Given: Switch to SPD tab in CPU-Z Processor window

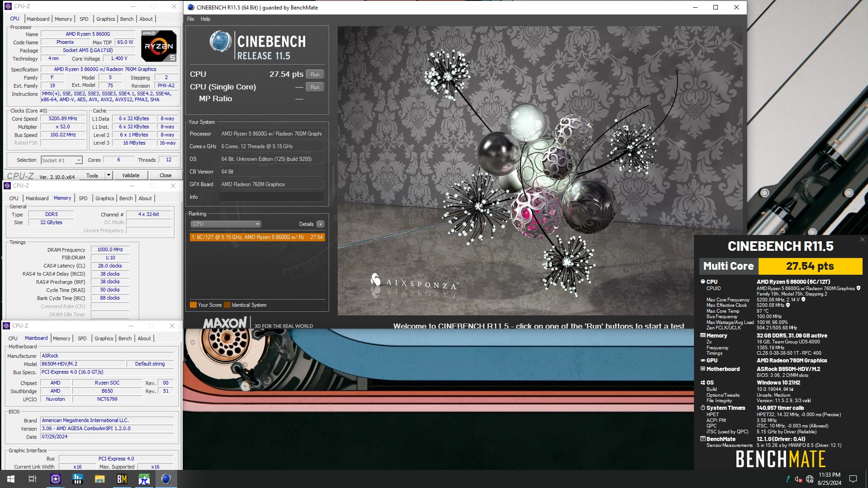Looking at the screenshot, I should pos(84,19).
